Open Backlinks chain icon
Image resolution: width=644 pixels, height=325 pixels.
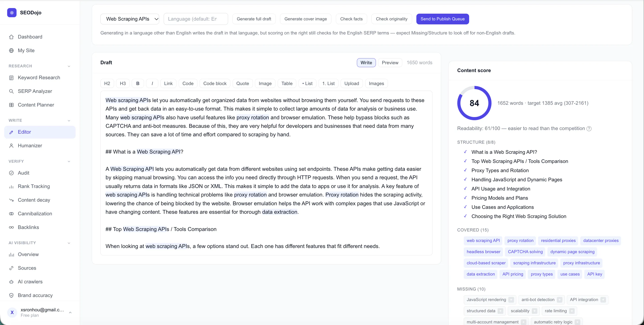coord(11,227)
